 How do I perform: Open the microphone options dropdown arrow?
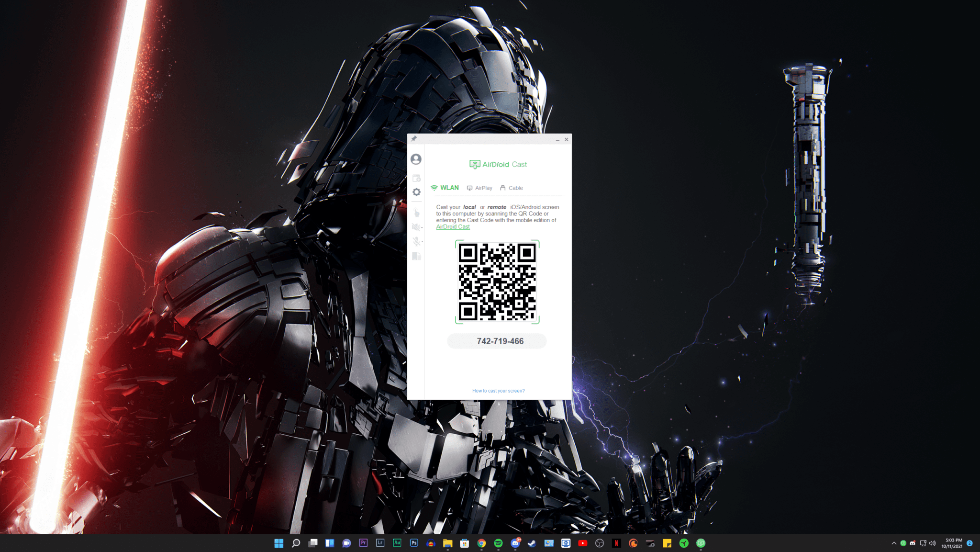[423, 242]
